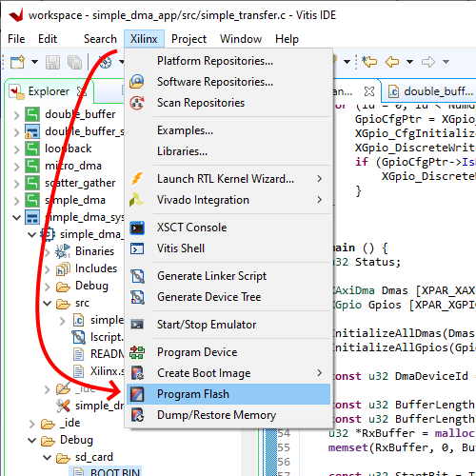Open the Back history dropdown arrow
This screenshot has height=476, width=476.
pyautogui.click(x=410, y=61)
